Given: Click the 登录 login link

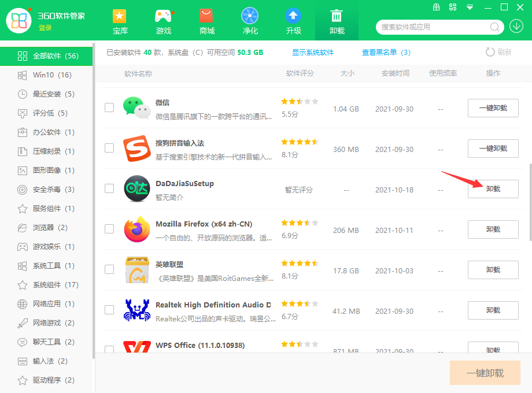Looking at the screenshot, I should 45,28.
